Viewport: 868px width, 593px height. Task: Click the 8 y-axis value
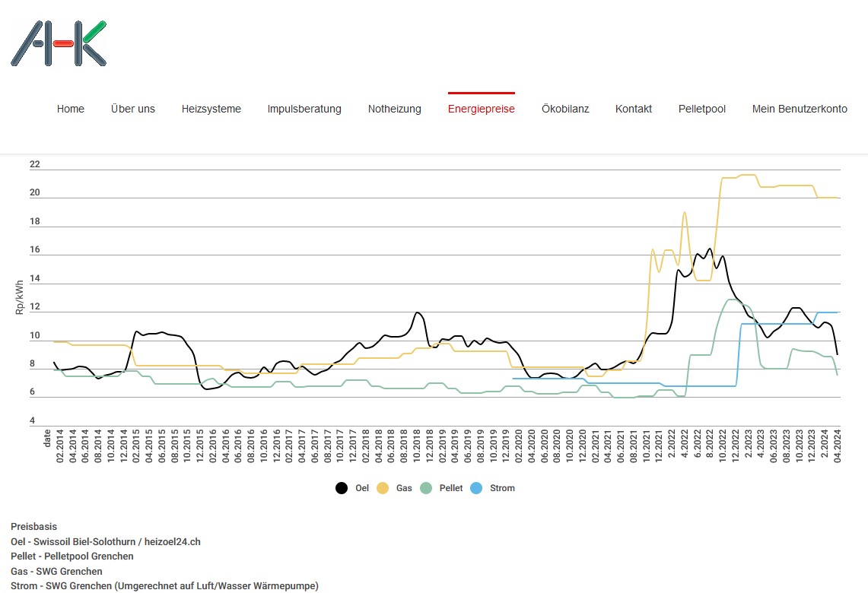click(x=32, y=363)
